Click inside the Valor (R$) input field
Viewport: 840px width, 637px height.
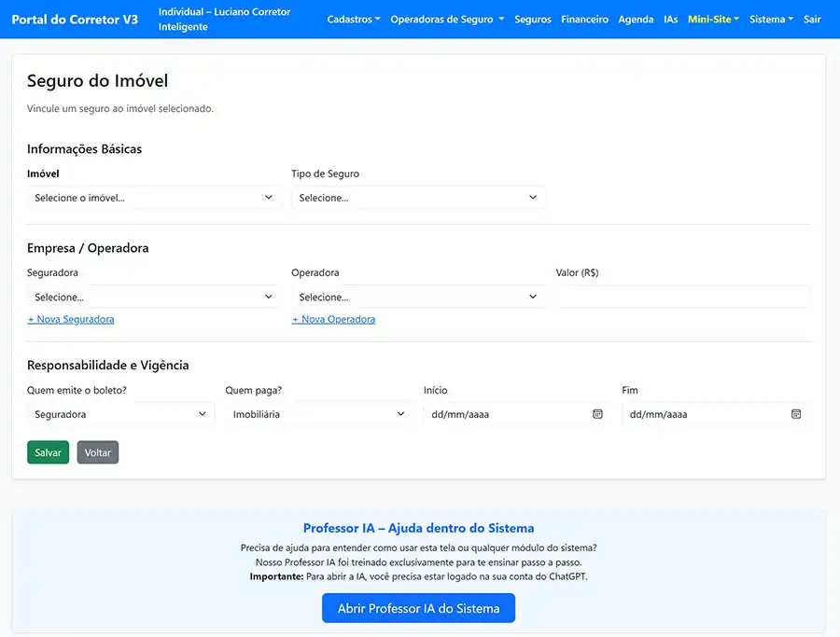click(x=682, y=296)
